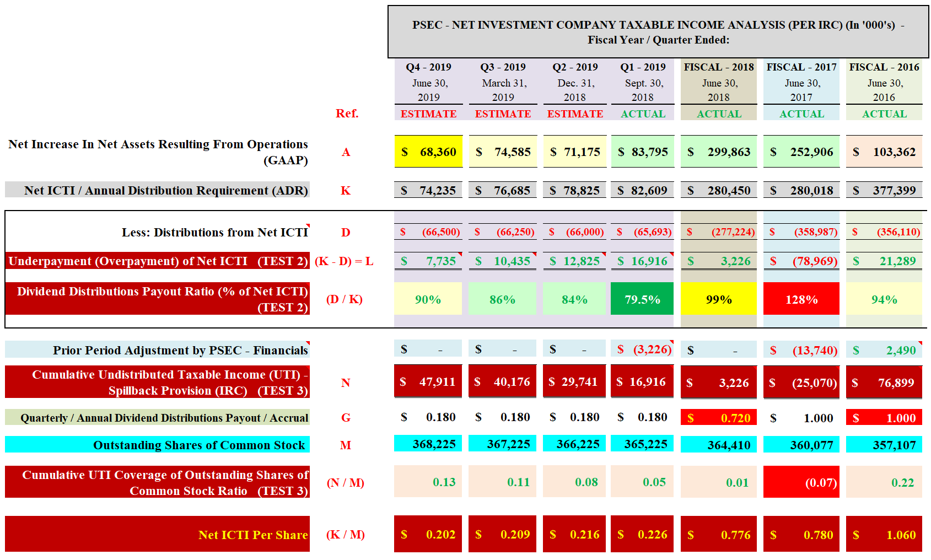This screenshot has width=931, height=560.
Task: Click the red Ref. header label
Action: click(347, 114)
